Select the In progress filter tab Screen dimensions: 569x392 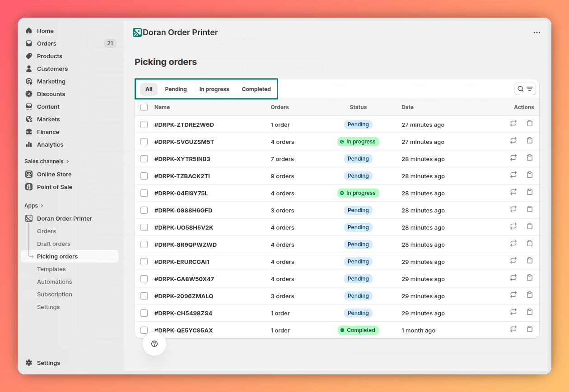coord(214,89)
